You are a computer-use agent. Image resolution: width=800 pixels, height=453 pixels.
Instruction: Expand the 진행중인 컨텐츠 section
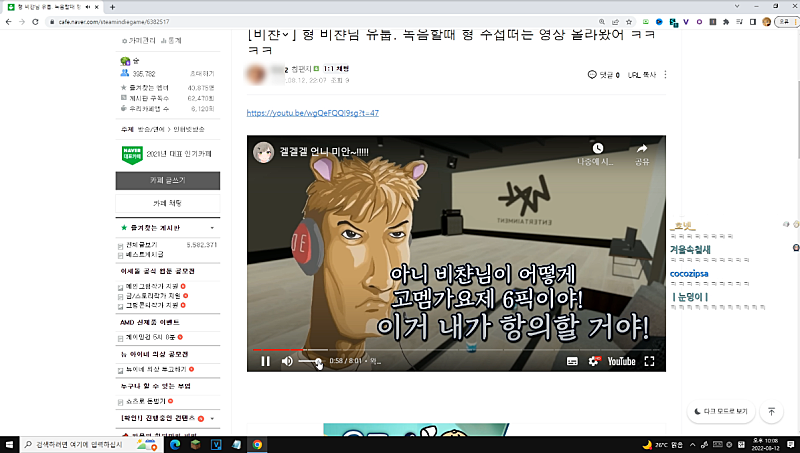click(212, 418)
